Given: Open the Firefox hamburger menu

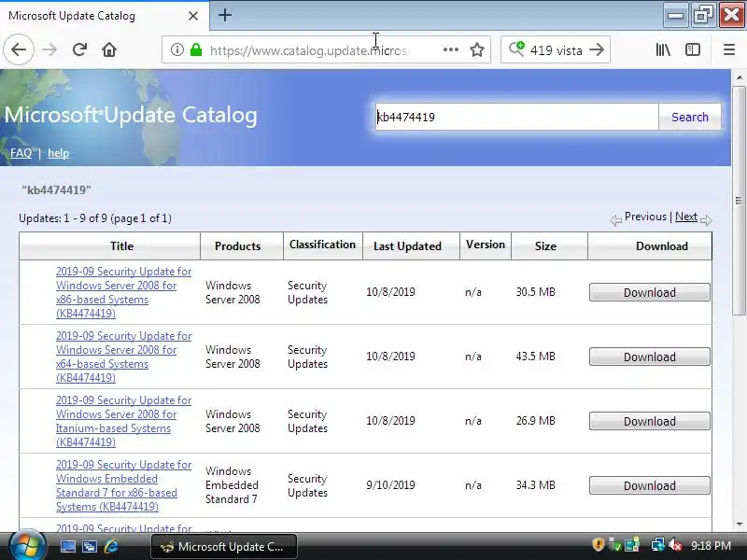Looking at the screenshot, I should [x=729, y=49].
